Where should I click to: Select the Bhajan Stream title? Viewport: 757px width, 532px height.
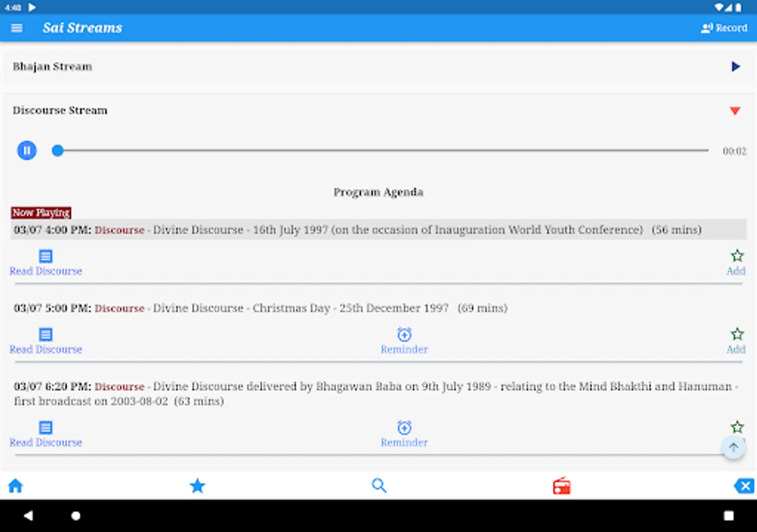point(53,67)
